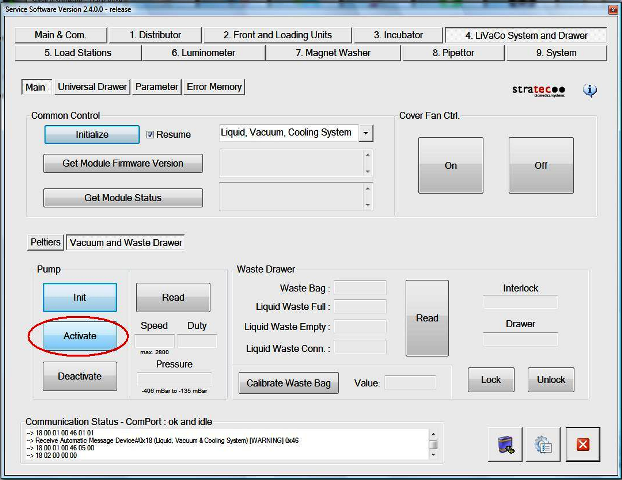This screenshot has width=622, height=480.
Task: Click the calibration Value field
Action: [x=410, y=382]
